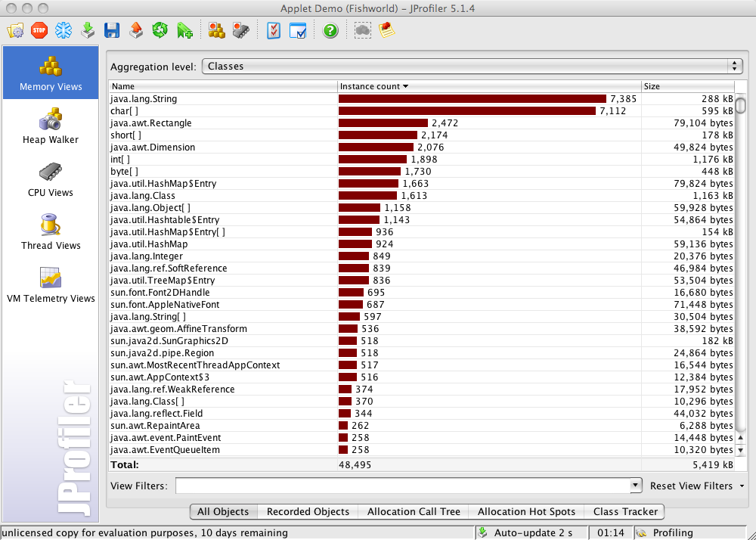The width and height of the screenshot is (756, 540).
Task: Click in the View Filters text field
Action: [x=403, y=486]
